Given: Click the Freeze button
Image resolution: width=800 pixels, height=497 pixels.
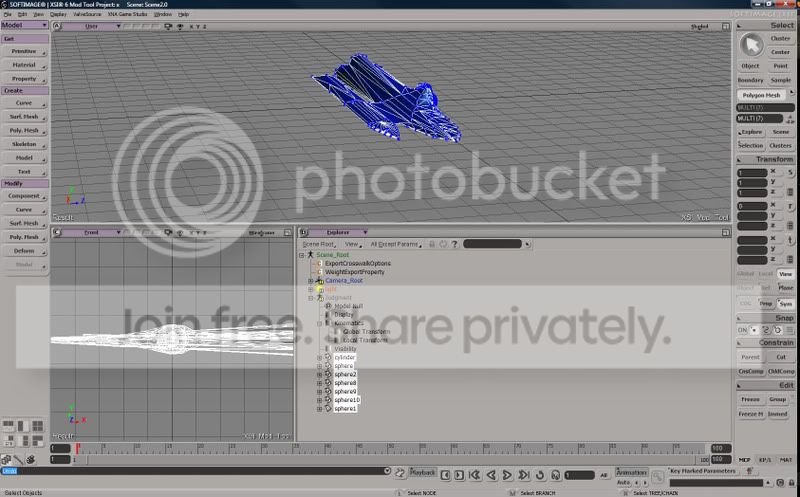Looking at the screenshot, I should point(750,399).
